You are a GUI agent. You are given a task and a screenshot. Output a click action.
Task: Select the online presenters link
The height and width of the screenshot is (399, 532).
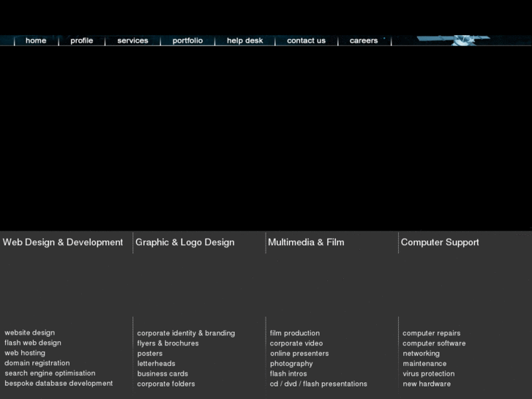click(299, 354)
